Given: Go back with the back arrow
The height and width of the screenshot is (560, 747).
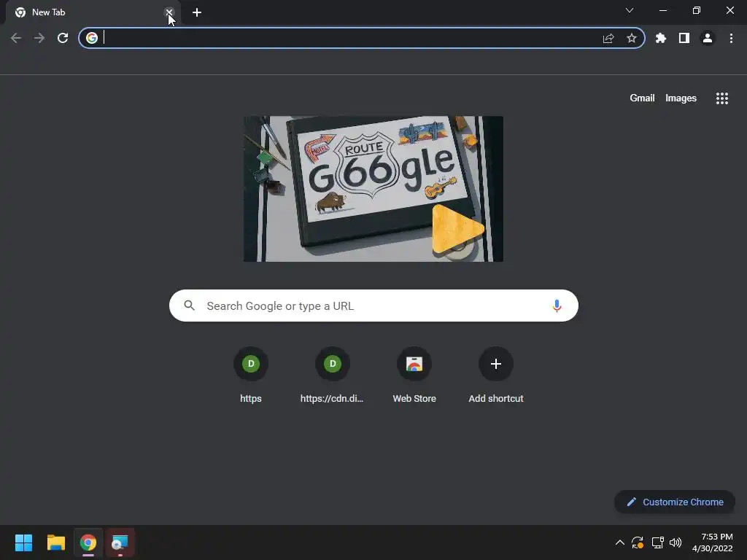Looking at the screenshot, I should pyautogui.click(x=16, y=38).
